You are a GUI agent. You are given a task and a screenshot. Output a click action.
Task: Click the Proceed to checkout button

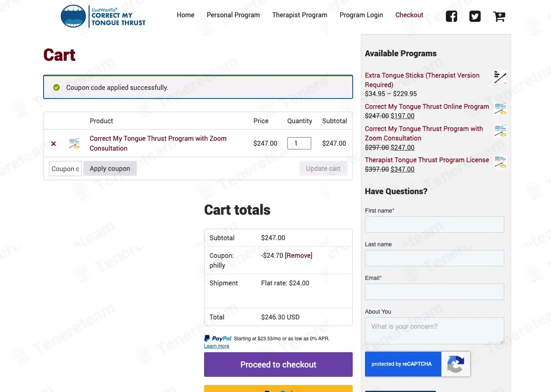(278, 364)
